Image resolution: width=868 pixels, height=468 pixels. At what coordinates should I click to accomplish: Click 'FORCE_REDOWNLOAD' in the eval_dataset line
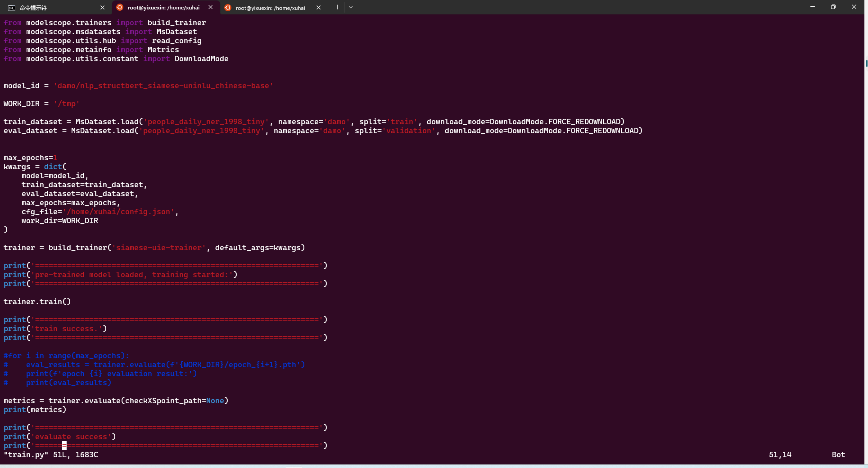coord(602,130)
